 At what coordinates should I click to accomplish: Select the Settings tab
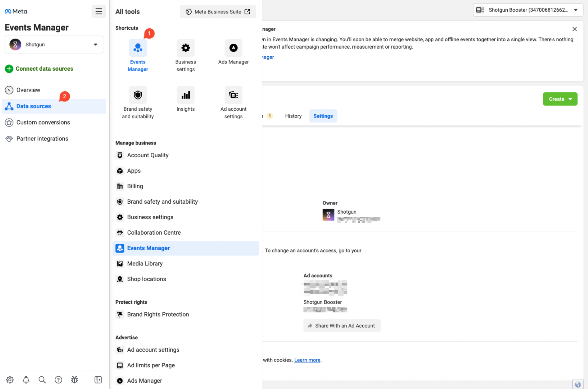coord(323,116)
